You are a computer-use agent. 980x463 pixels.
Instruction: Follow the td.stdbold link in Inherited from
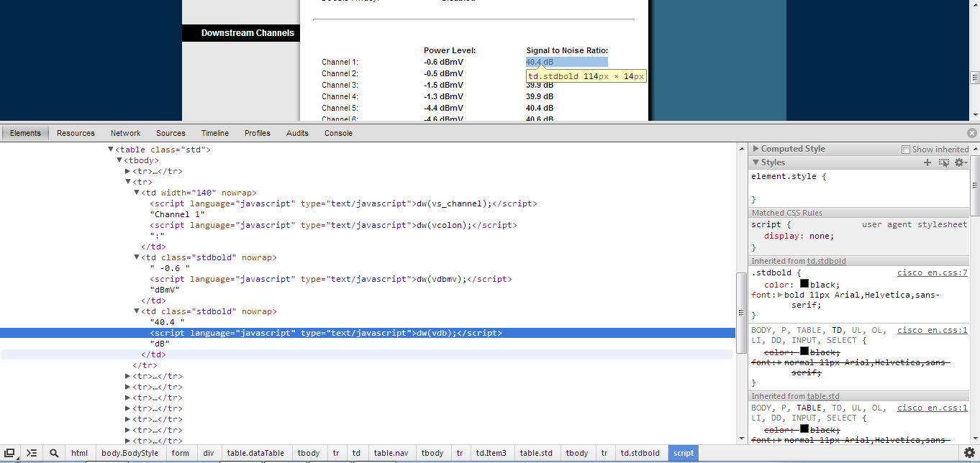click(826, 261)
